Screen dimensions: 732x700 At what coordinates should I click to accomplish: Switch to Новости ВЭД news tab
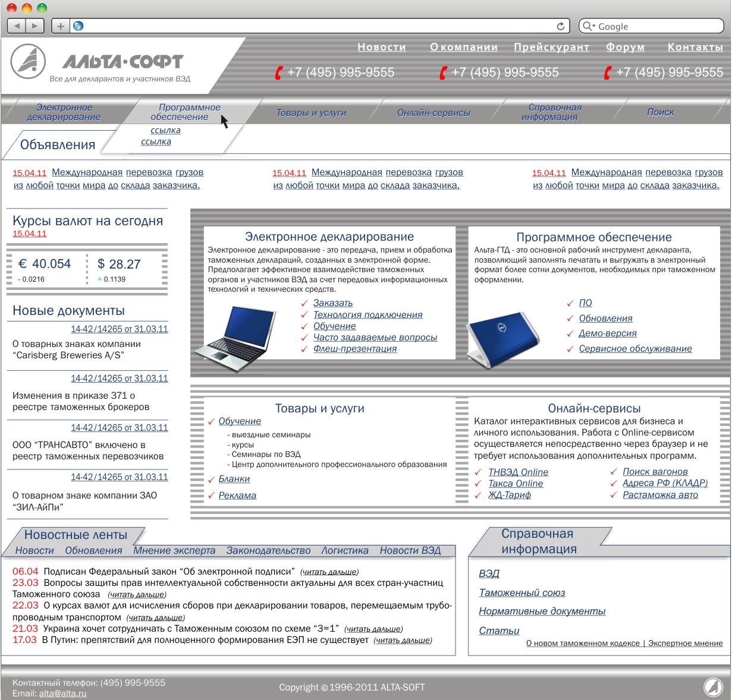410,550
